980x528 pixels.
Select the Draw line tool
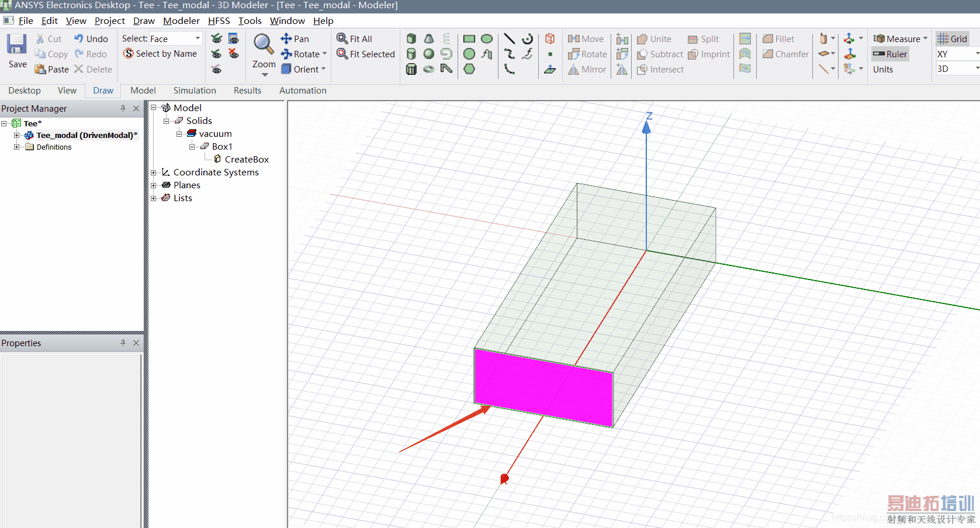[509, 39]
